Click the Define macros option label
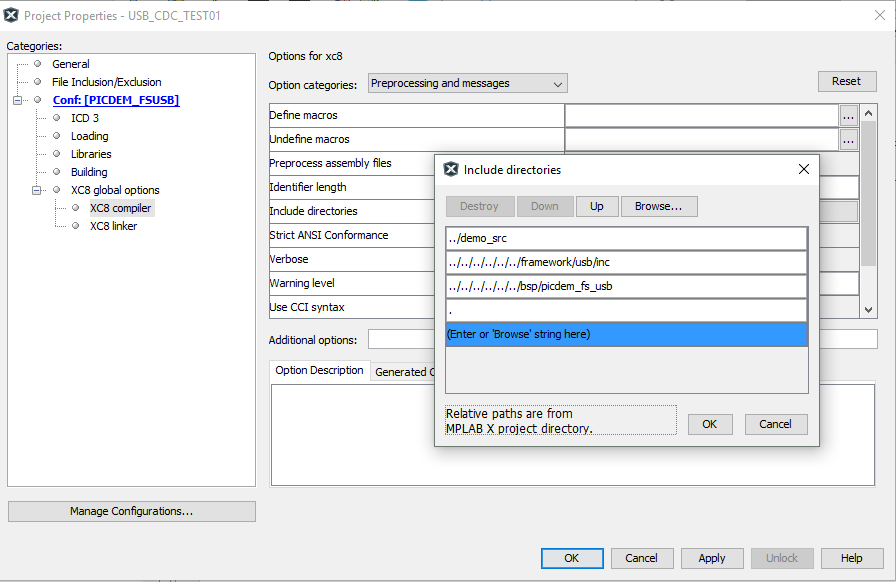This screenshot has width=896, height=582. tap(303, 115)
